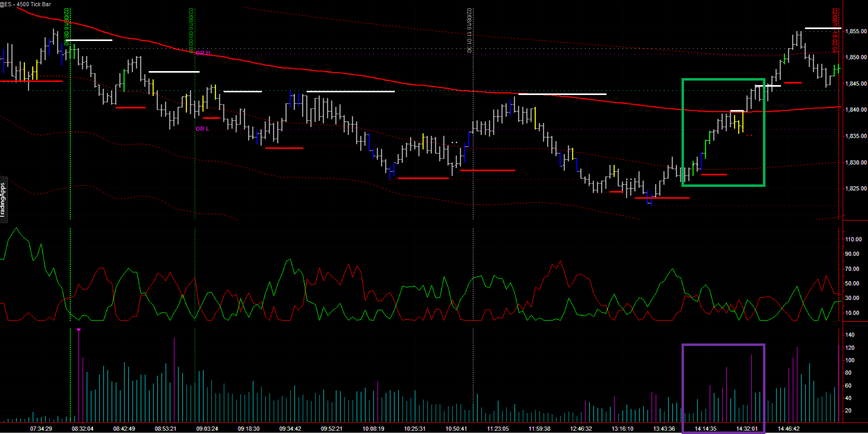The image size is (868, 434).
Task: Open the TradingApps side tab
Action: pyautogui.click(x=3, y=199)
